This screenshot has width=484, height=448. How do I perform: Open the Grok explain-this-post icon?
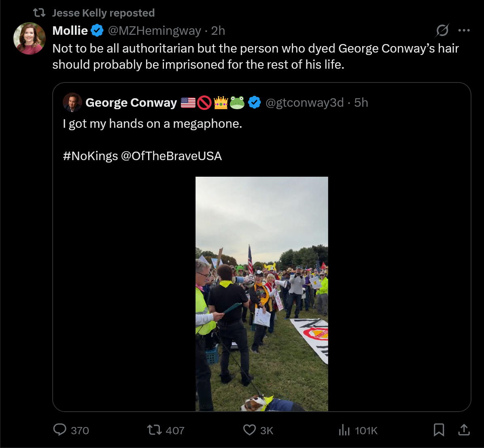coord(442,30)
